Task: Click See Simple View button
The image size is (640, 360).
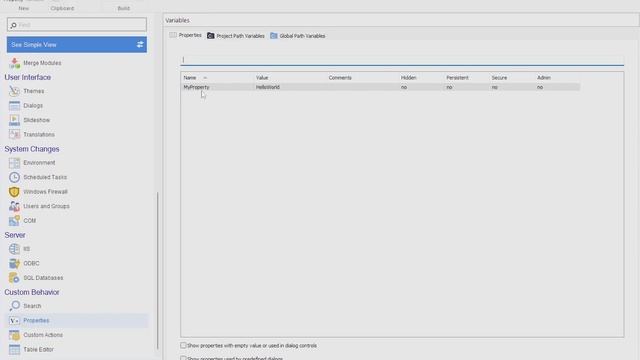Action: tap(77, 44)
